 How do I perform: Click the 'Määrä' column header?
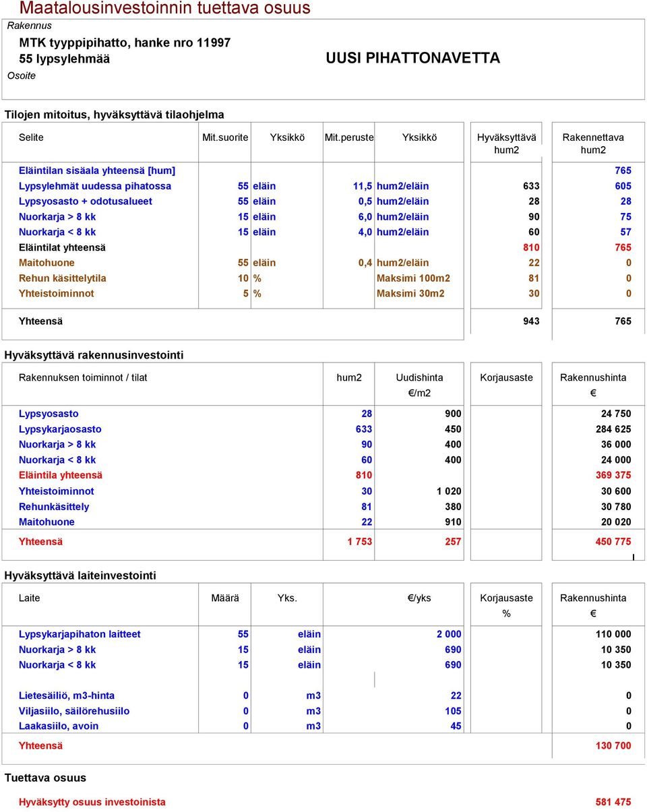coord(224,598)
